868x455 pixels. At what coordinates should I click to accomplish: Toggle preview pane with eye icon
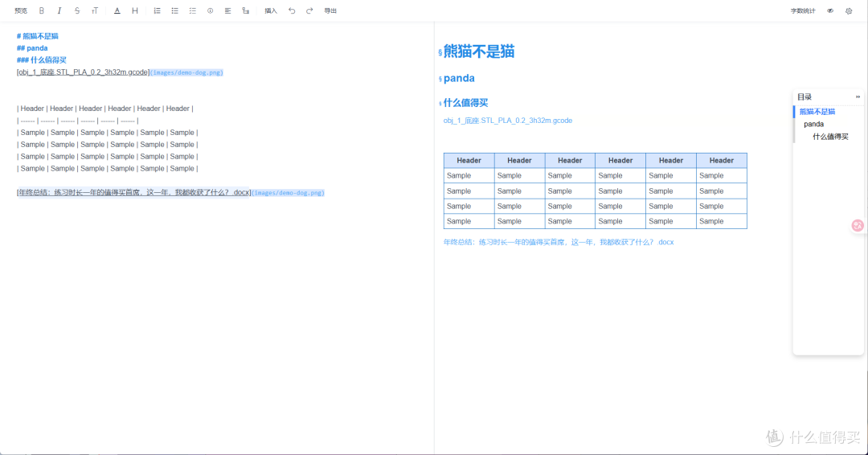click(x=830, y=10)
